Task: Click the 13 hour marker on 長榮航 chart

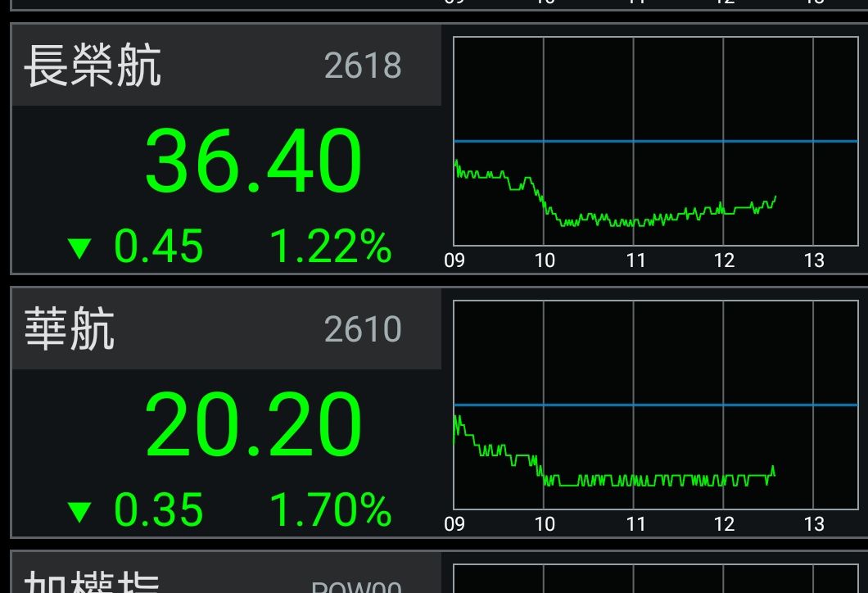Action: click(814, 260)
